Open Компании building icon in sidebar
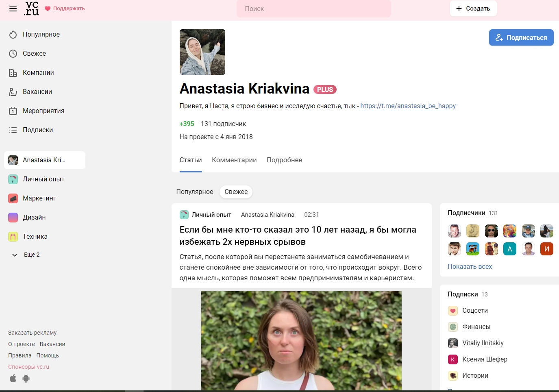 click(x=13, y=73)
